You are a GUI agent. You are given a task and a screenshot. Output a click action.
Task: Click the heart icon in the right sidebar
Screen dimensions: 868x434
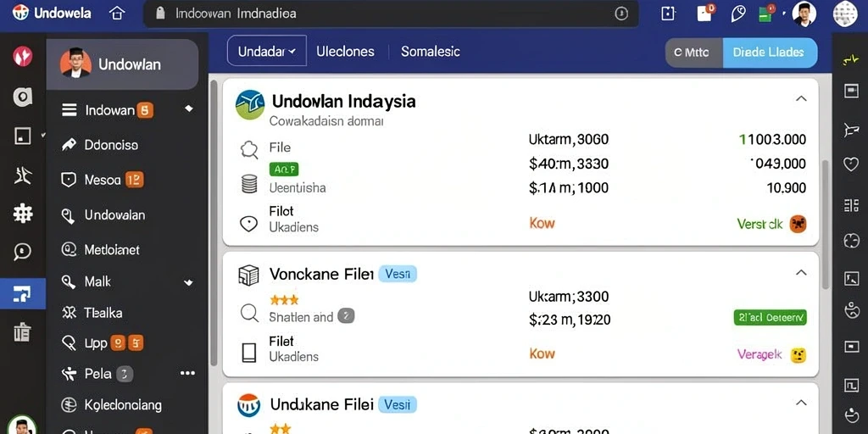[851, 164]
